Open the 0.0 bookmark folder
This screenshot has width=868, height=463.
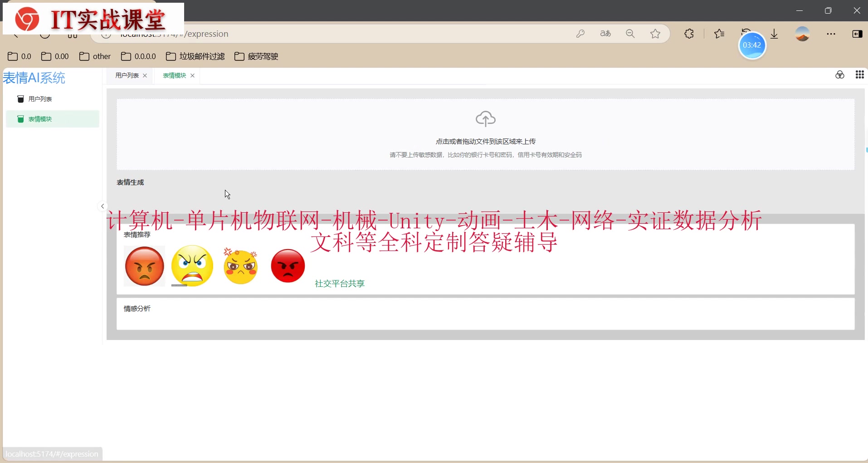coord(20,56)
